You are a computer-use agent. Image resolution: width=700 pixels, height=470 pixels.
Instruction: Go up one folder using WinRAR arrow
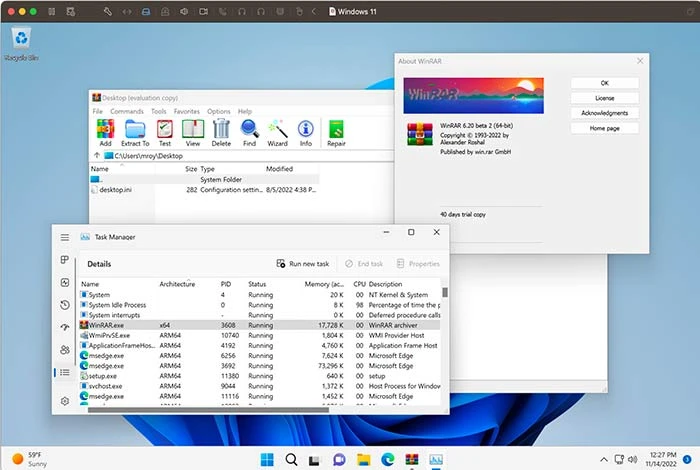pos(96,155)
